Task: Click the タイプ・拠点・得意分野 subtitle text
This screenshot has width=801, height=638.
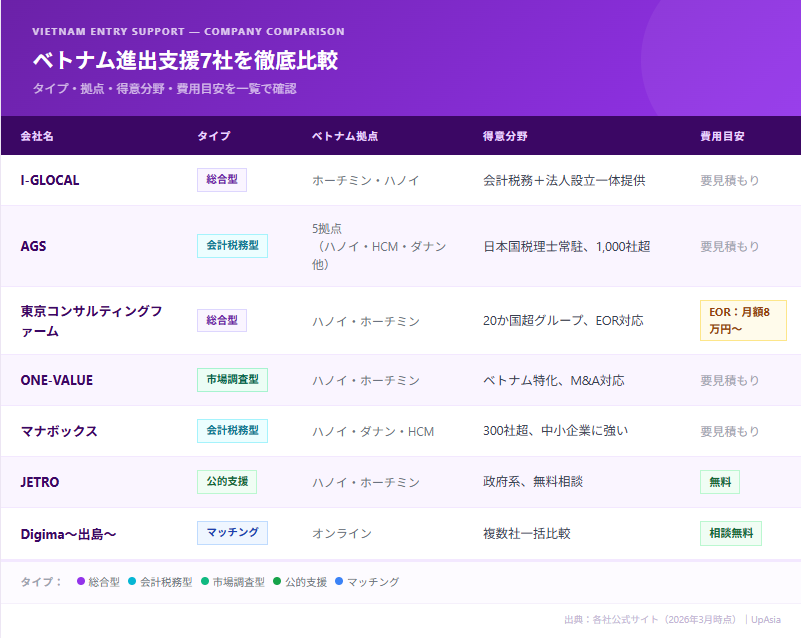Action: 164,89
